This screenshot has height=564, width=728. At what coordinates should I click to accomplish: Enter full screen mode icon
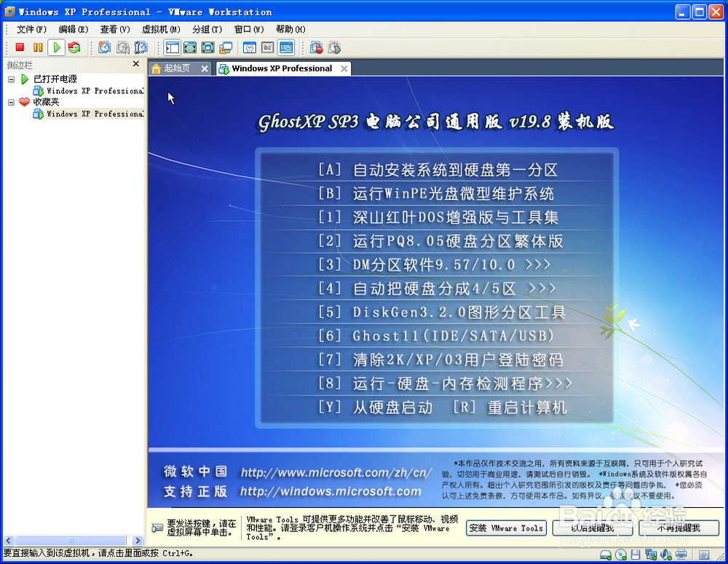pyautogui.click(x=208, y=47)
